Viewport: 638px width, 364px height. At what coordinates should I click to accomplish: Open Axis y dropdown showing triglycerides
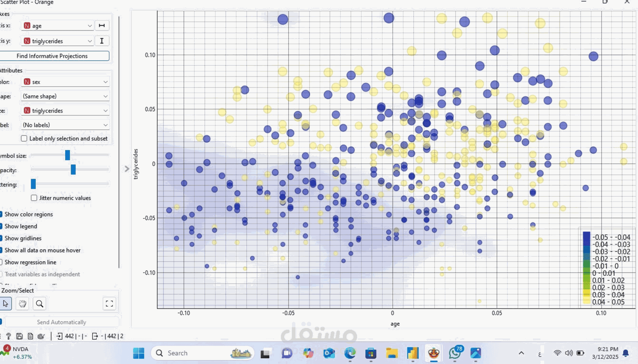tap(57, 41)
